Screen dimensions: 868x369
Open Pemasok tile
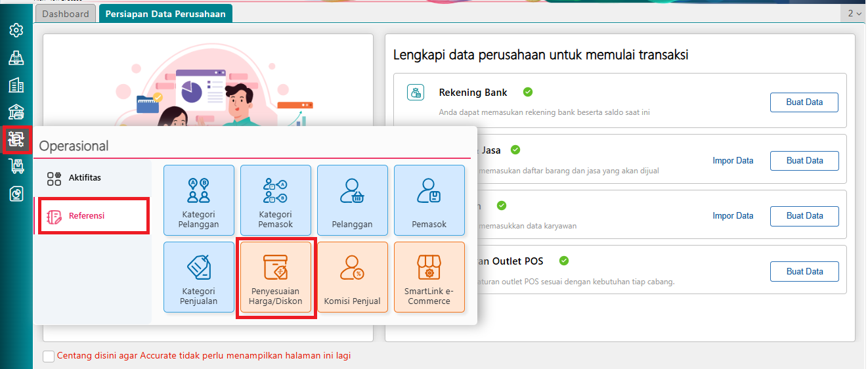pyautogui.click(x=429, y=200)
